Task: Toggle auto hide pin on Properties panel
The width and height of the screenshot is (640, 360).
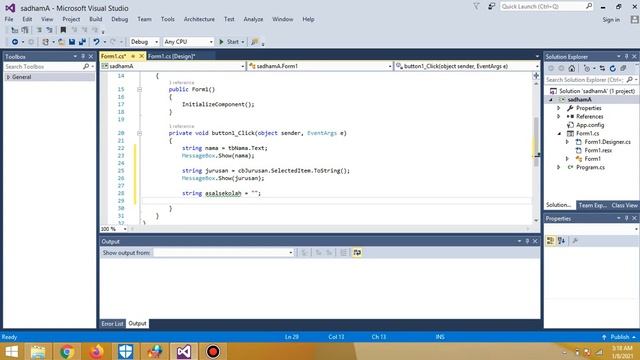Action: [627, 218]
